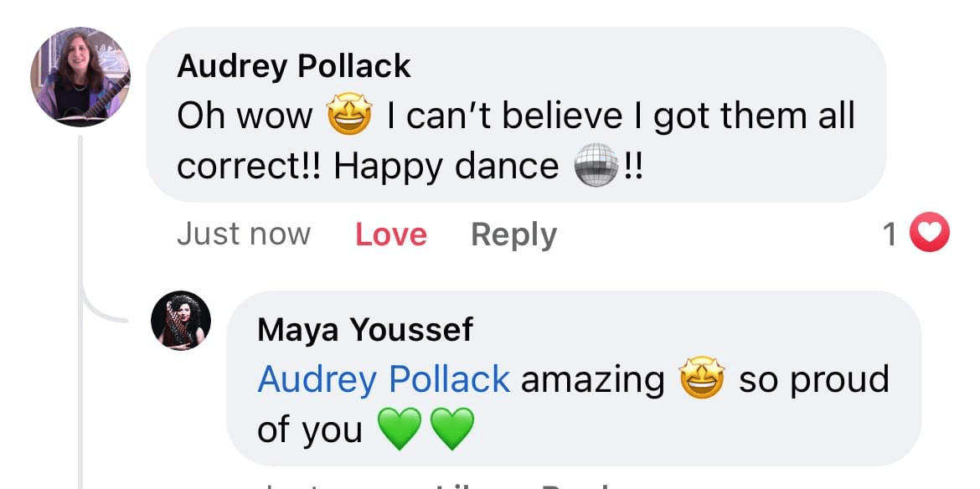The image size is (980, 489).
Task: Reply to Audrey Pollack's comment
Action: pyautogui.click(x=513, y=234)
